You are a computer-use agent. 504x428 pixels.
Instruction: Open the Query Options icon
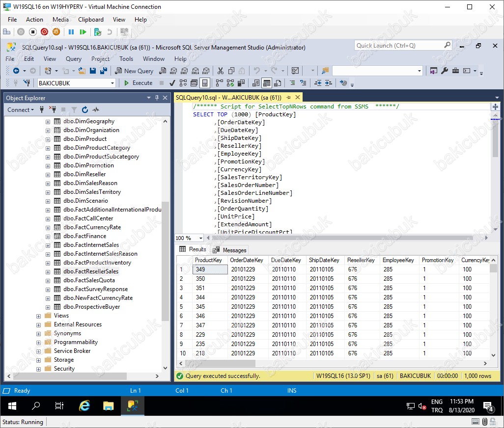click(x=194, y=83)
